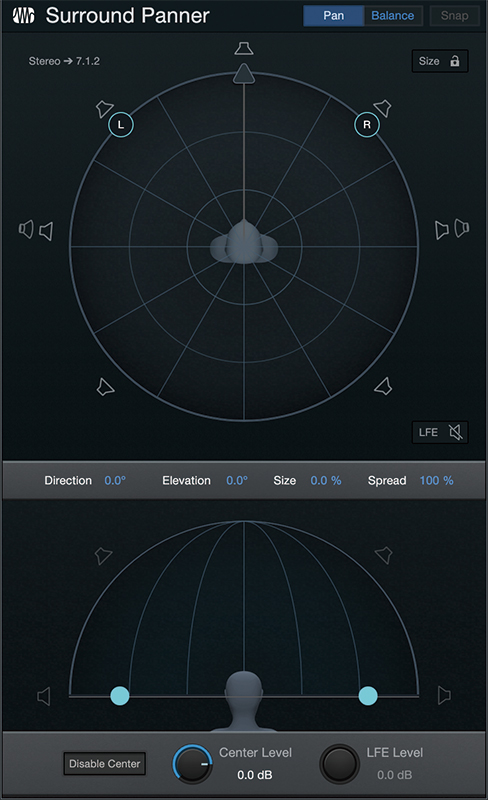Click the LFE Level label

(x=395, y=753)
